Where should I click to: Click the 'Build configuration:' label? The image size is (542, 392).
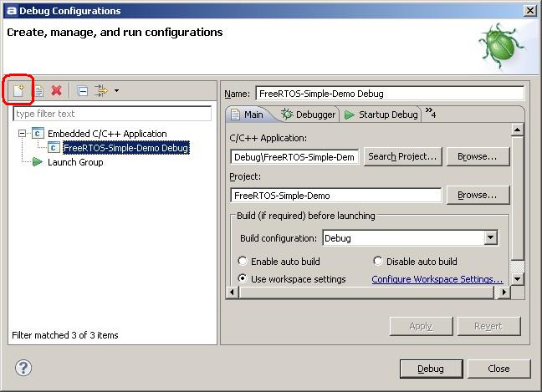(x=279, y=238)
